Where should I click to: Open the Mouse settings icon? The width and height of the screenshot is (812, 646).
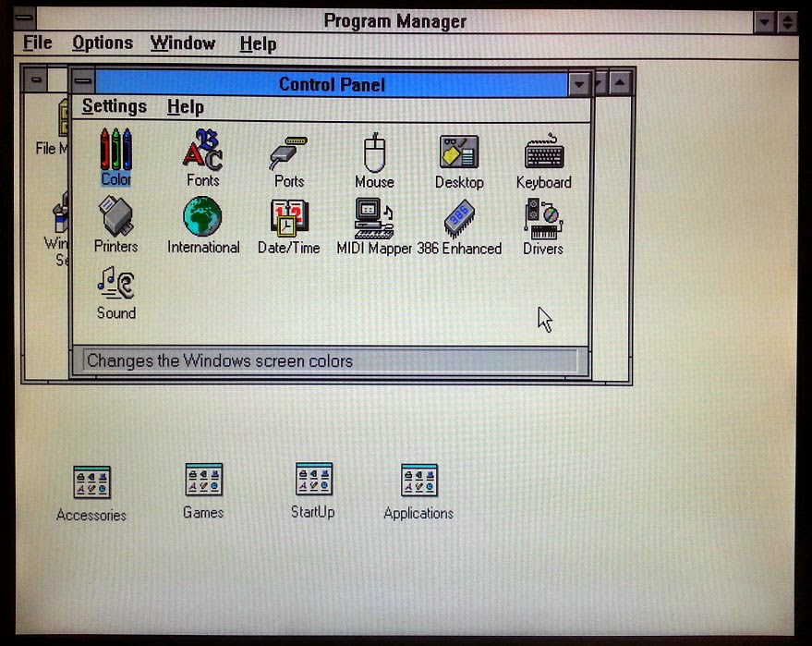[373, 152]
